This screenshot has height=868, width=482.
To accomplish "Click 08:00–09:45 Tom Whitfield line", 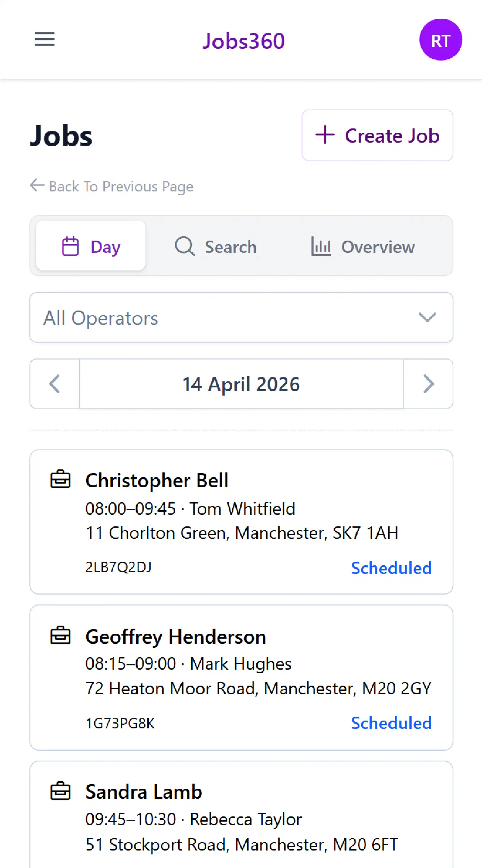I will (190, 508).
